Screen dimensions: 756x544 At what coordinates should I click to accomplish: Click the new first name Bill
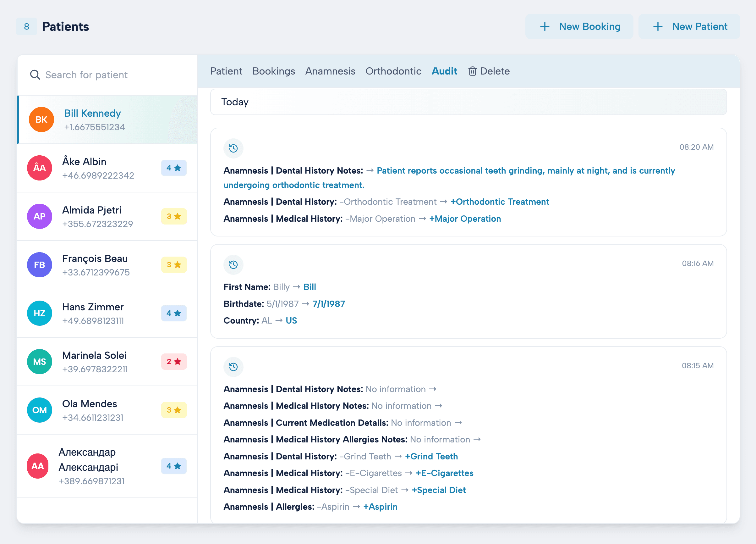point(310,287)
